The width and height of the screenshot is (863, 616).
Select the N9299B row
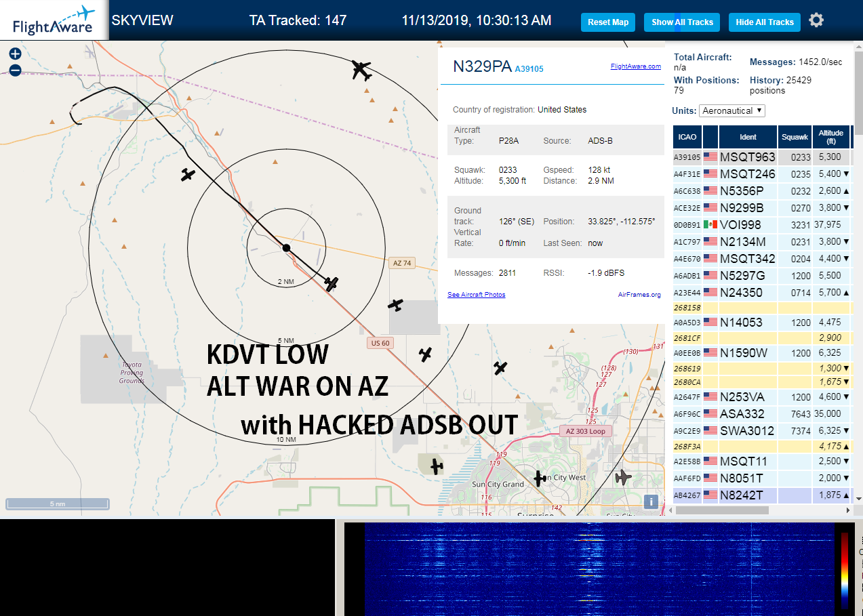[762, 208]
